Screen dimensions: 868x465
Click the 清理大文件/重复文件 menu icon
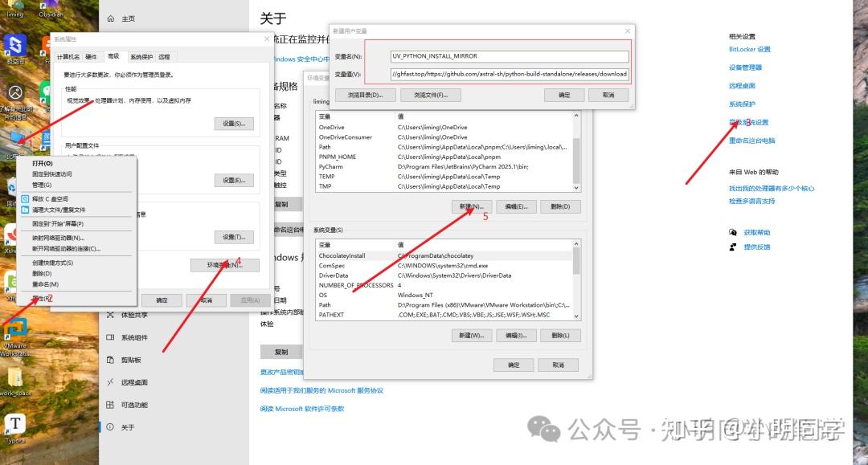(25, 210)
